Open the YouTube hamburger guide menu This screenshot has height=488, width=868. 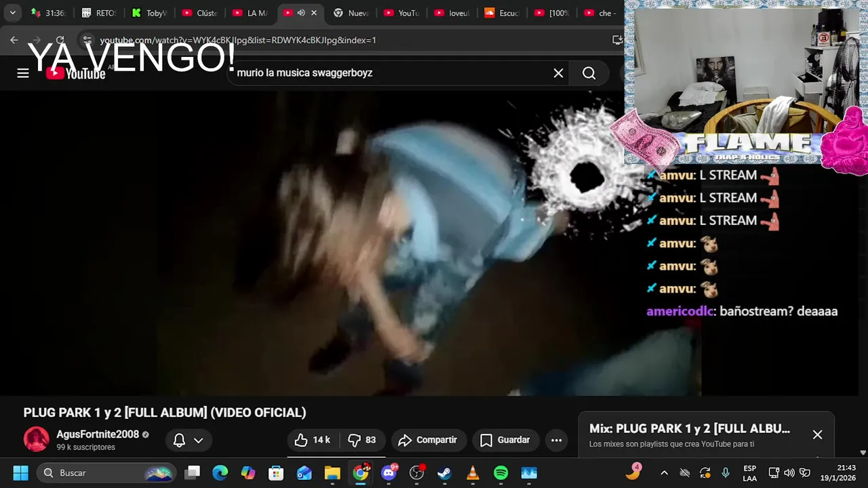pos(23,73)
